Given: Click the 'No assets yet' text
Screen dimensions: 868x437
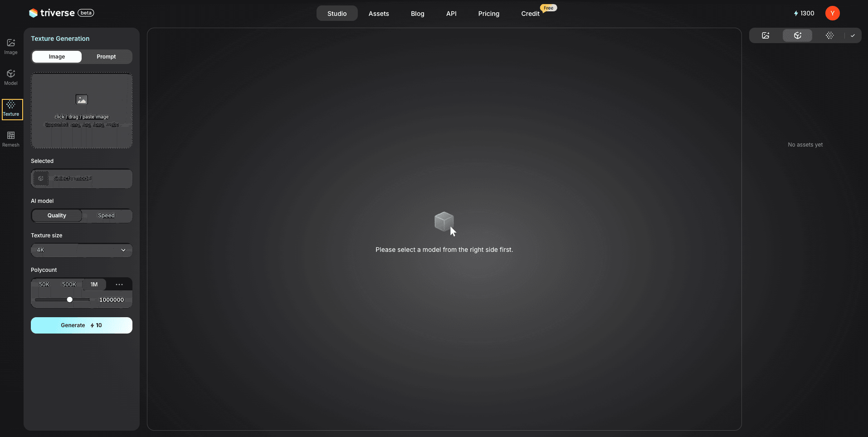Looking at the screenshot, I should click(805, 145).
